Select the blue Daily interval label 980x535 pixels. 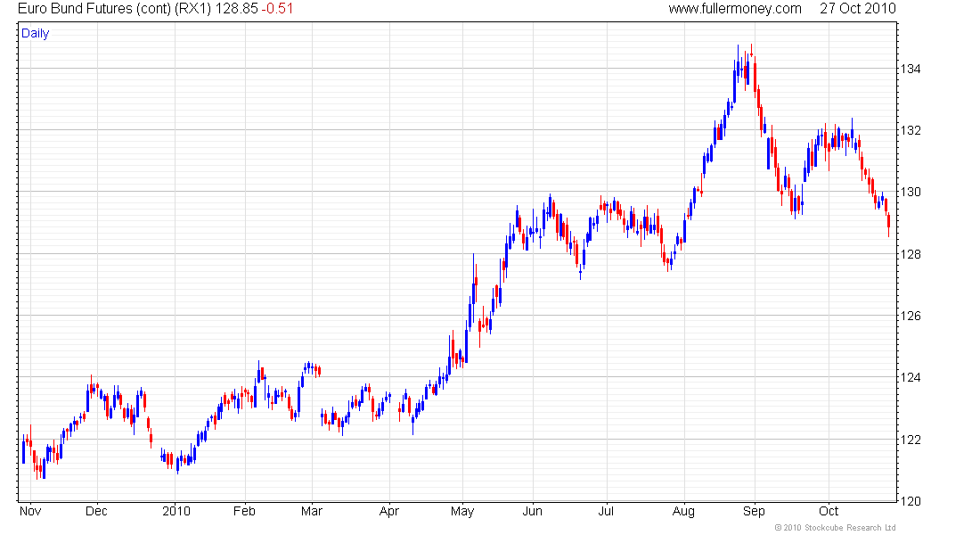pos(35,34)
